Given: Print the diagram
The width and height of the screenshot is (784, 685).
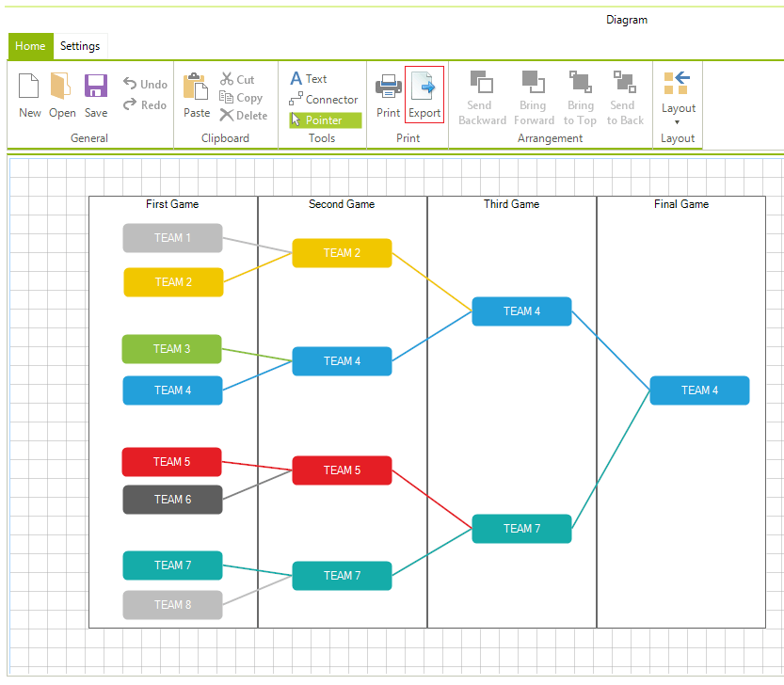Looking at the screenshot, I should tap(388, 93).
